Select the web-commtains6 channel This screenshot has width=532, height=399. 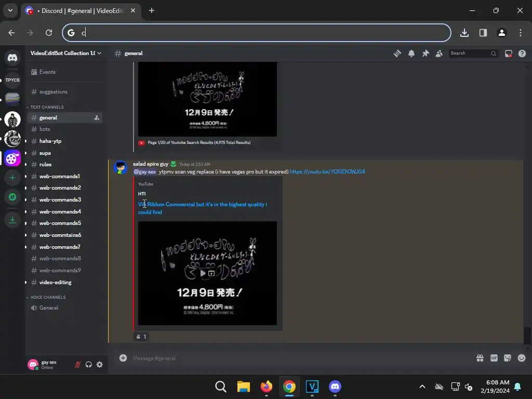click(x=65, y=235)
